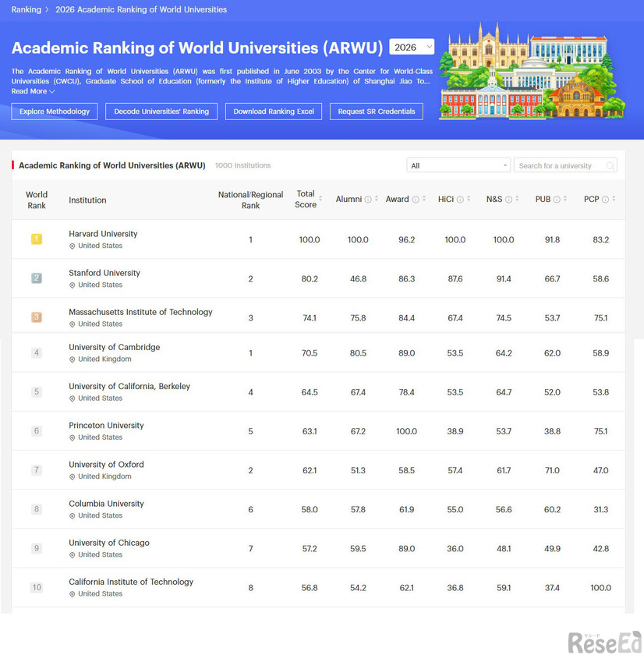Open University of Oxford page

point(106,465)
